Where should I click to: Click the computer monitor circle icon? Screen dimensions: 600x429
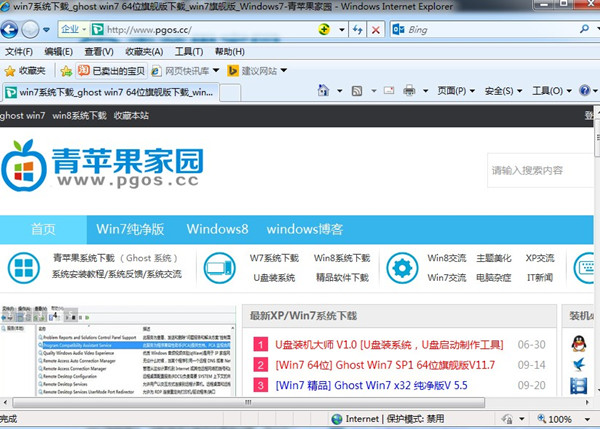[219, 268]
